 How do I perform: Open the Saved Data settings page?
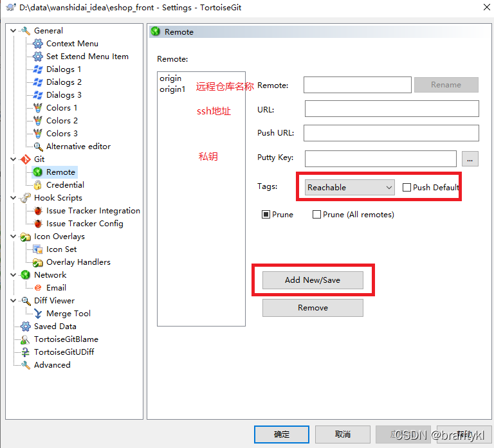pyautogui.click(x=55, y=327)
